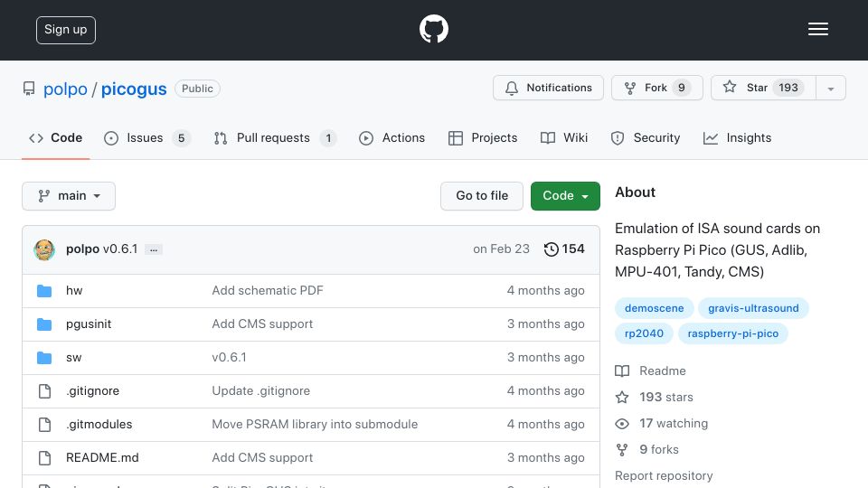Open the Pull requests tab
The height and width of the screenshot is (488, 868).
click(x=275, y=137)
